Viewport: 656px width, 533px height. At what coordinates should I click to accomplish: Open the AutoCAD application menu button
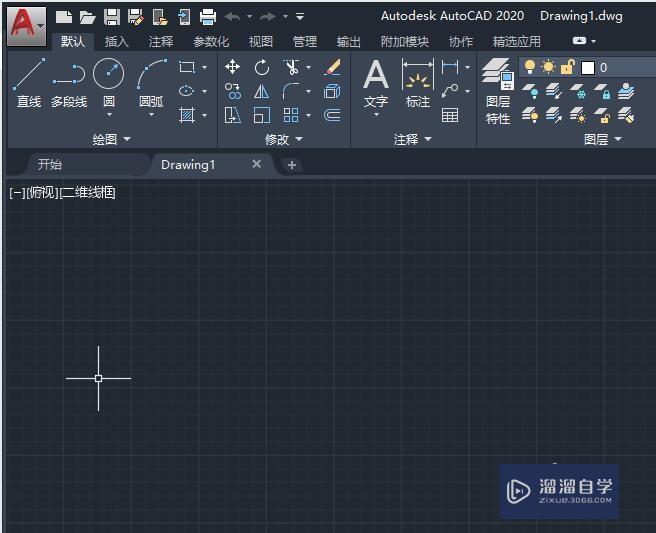tap(27, 26)
